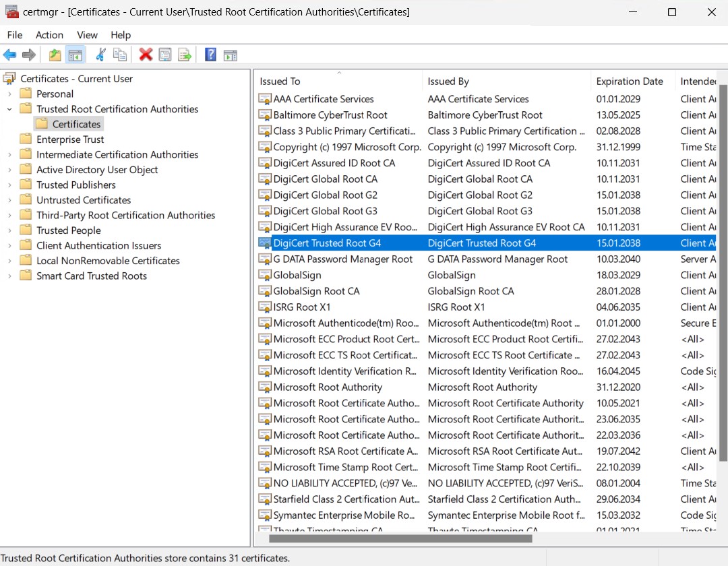
Task: Click the Properties toolbar icon
Action: [165, 55]
